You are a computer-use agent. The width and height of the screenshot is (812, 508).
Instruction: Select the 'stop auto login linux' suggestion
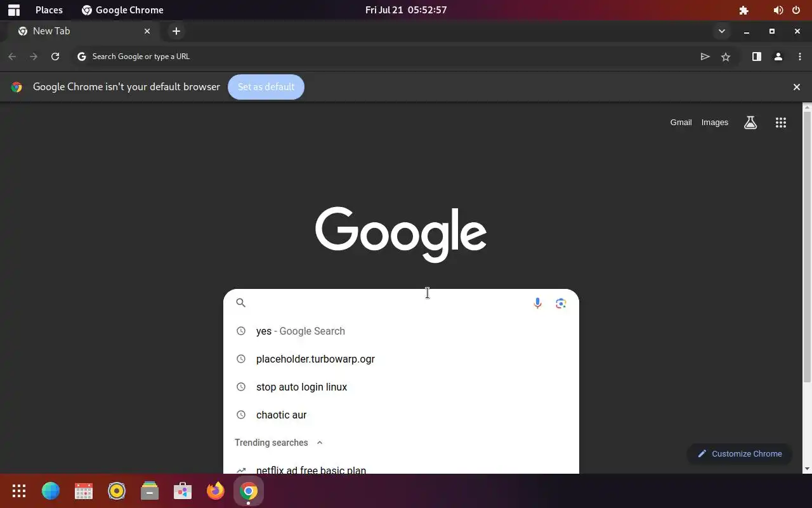point(401,387)
